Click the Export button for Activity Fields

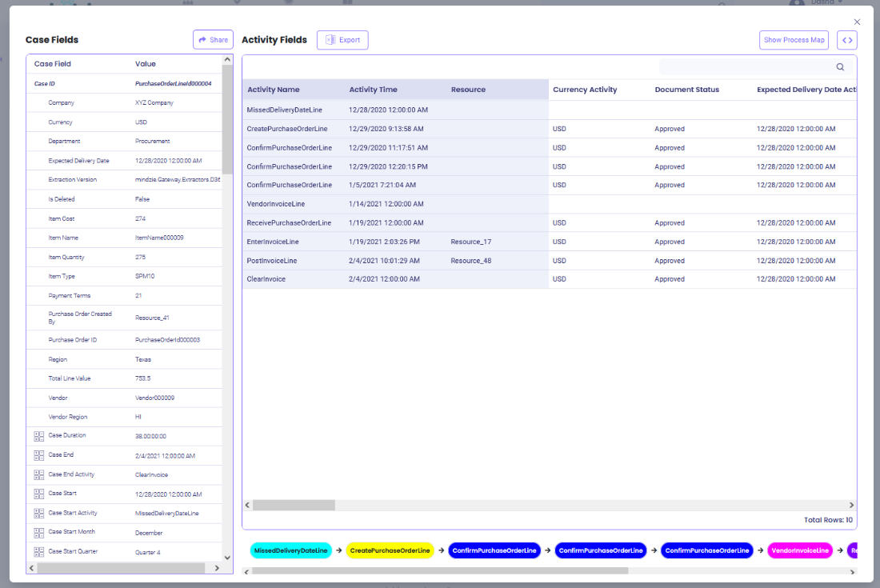click(342, 40)
